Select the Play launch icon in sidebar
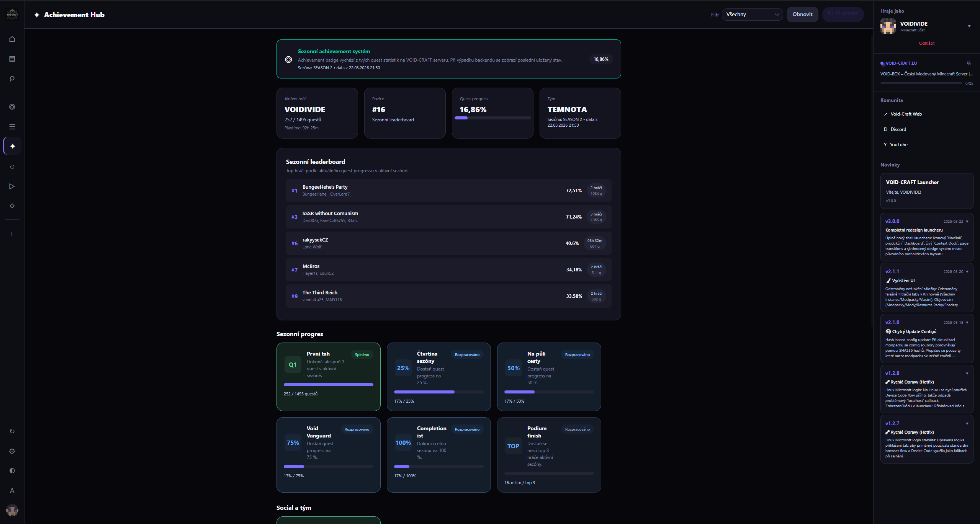Image resolution: width=980 pixels, height=524 pixels. [12, 186]
